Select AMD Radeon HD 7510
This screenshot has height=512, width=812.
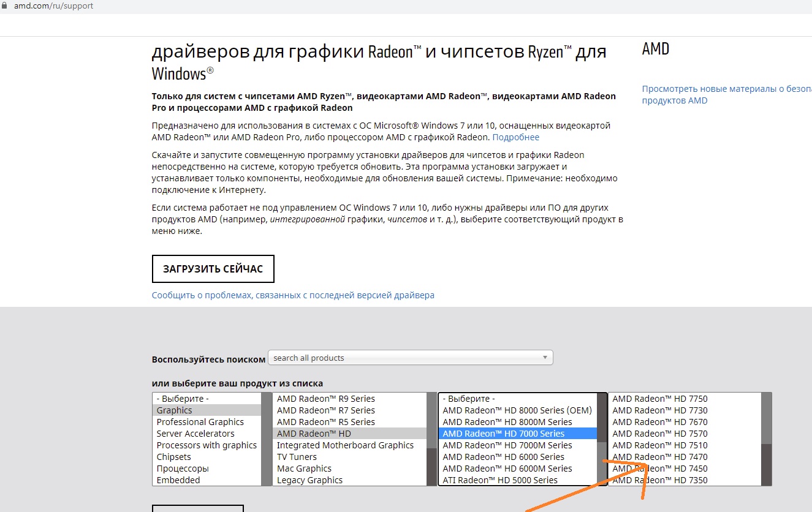[685, 445]
